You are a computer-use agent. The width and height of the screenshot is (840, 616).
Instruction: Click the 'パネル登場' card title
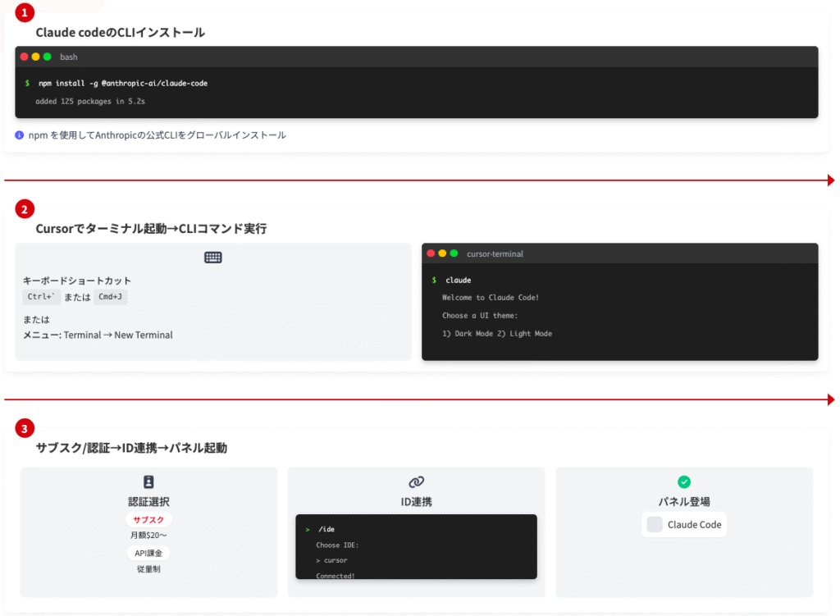coord(684,502)
